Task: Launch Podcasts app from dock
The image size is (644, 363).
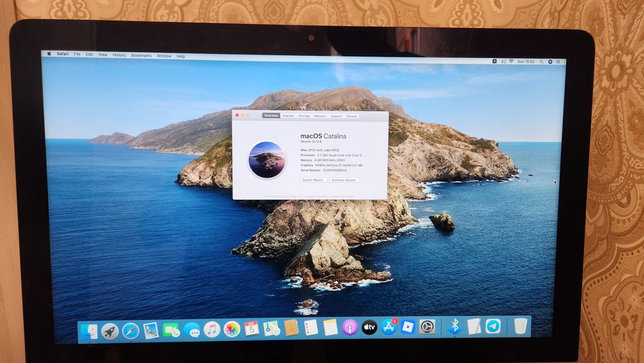Action: (350, 328)
